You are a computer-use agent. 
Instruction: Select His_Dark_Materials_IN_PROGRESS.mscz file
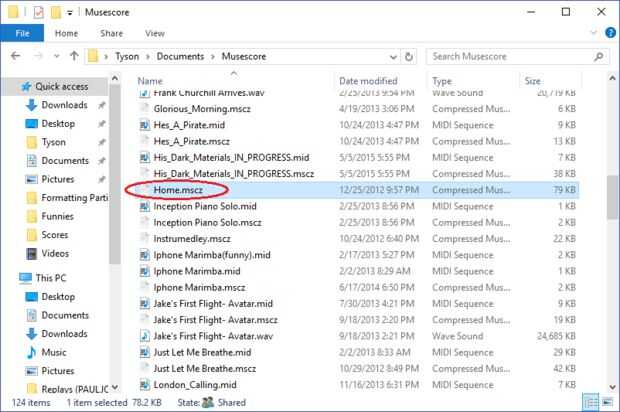coord(234,174)
